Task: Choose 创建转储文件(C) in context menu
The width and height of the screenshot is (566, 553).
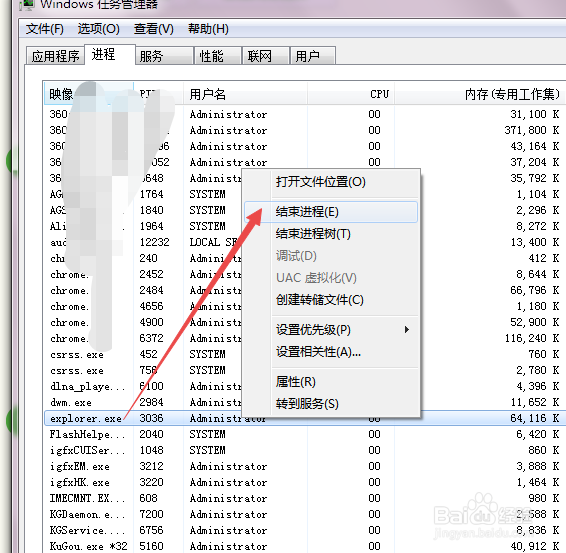Action: [x=331, y=300]
